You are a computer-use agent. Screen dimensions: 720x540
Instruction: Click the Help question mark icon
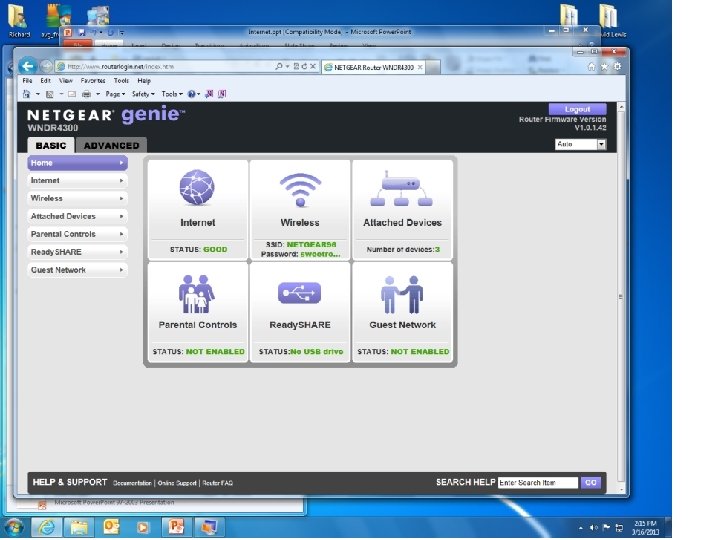pyautogui.click(x=191, y=94)
